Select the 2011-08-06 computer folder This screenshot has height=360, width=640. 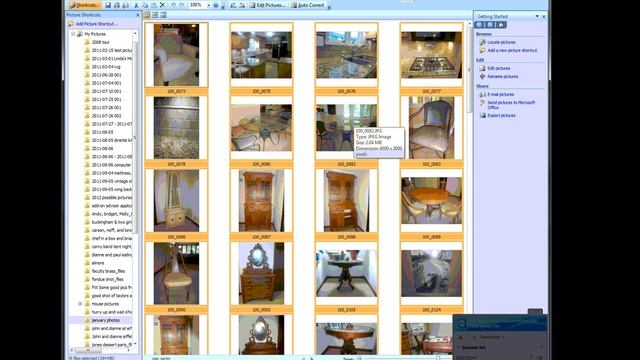pyautogui.click(x=108, y=164)
